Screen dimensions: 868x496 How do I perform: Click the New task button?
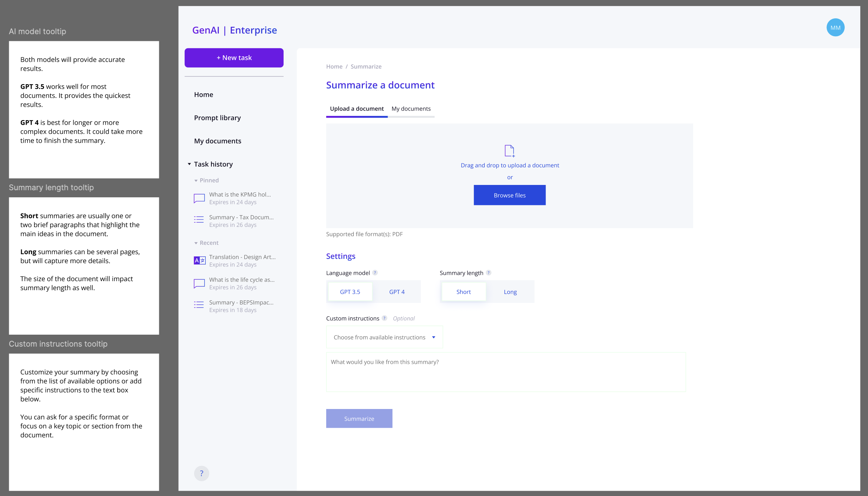pos(234,58)
